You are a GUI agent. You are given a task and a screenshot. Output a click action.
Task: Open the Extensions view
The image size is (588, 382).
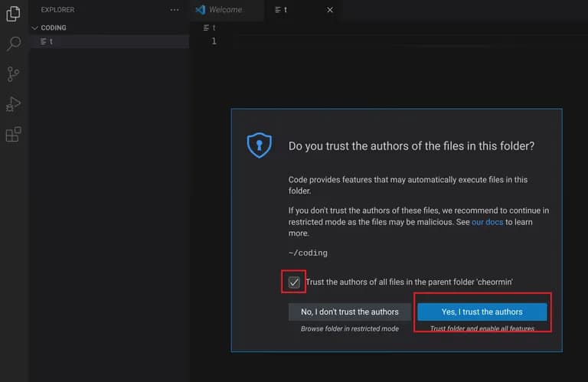[x=13, y=135]
